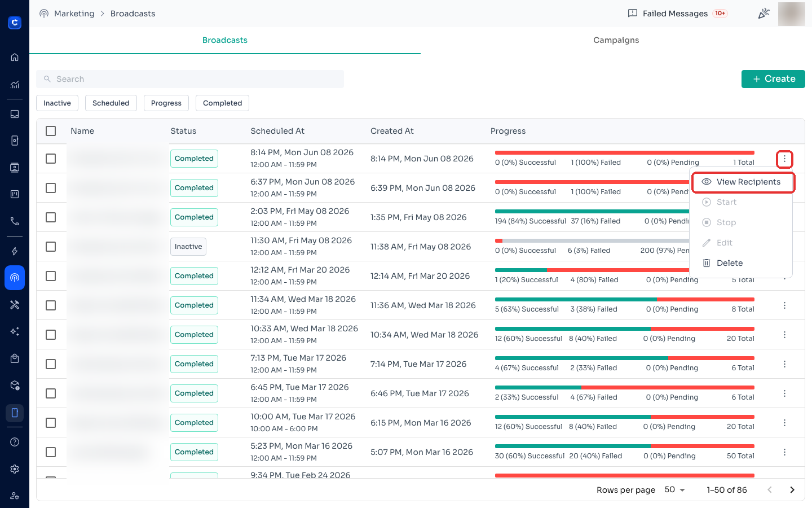The width and height of the screenshot is (812, 508).
Task: Filter broadcasts by Inactive
Action: 57,103
